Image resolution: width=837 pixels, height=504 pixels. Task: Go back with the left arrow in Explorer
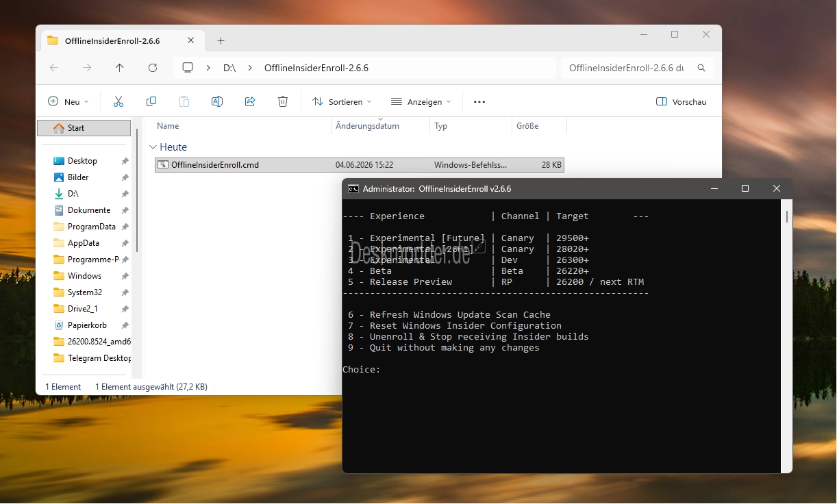tap(54, 68)
